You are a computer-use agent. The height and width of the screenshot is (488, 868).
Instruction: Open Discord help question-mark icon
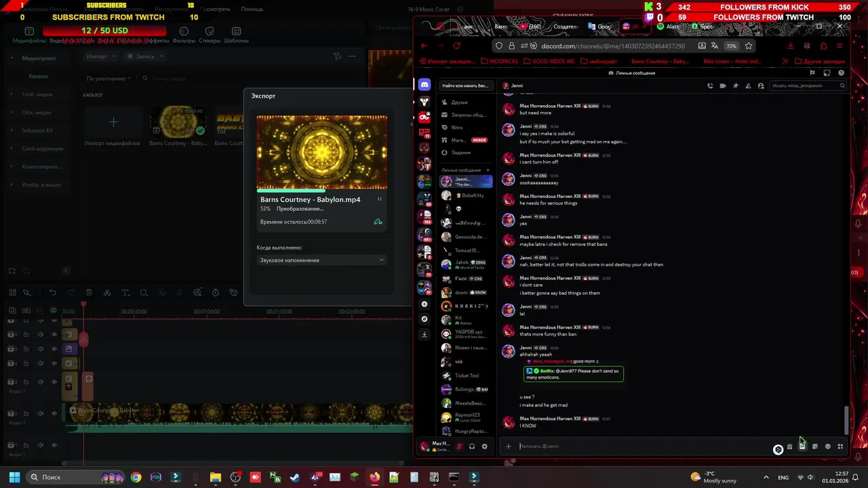coord(842,73)
